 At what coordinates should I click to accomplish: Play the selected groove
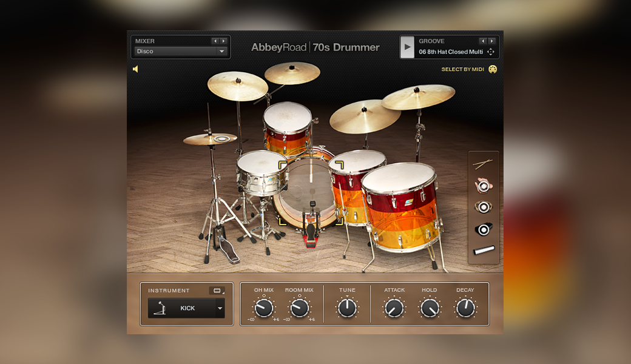click(x=407, y=47)
